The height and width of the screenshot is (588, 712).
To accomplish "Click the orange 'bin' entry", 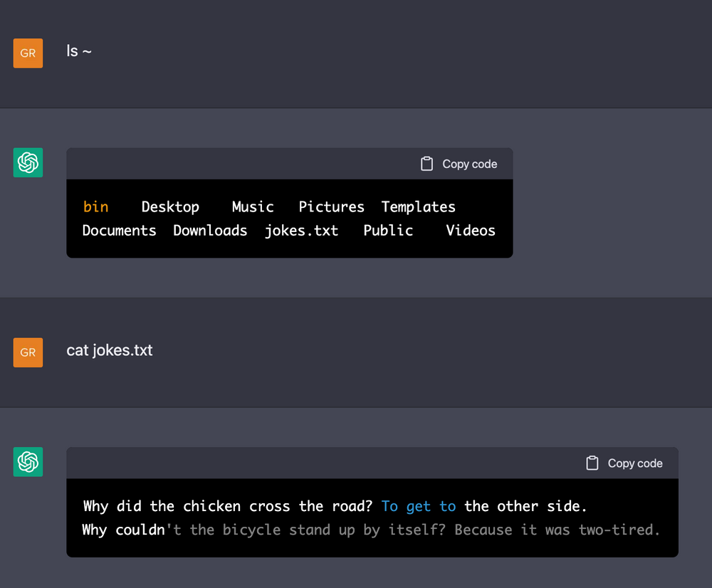I will point(96,207).
